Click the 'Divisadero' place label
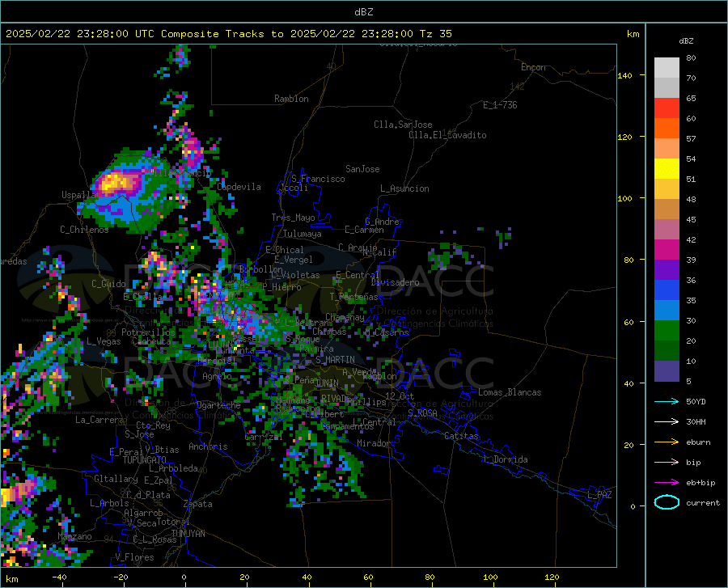The image size is (728, 588). coord(395,282)
